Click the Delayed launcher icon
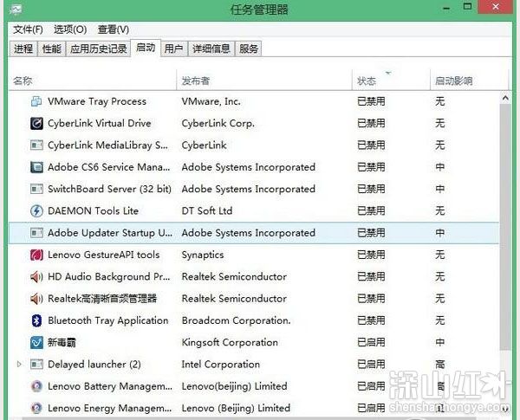 click(x=36, y=365)
